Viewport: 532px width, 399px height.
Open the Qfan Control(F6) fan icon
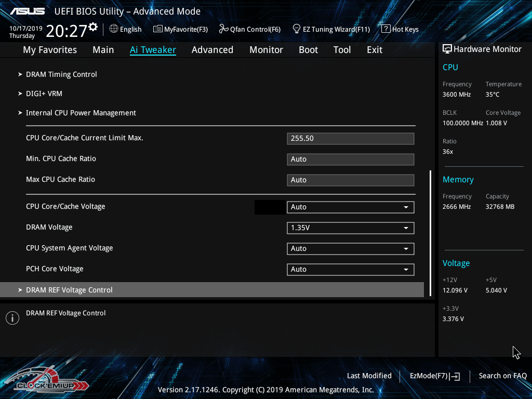point(223,29)
